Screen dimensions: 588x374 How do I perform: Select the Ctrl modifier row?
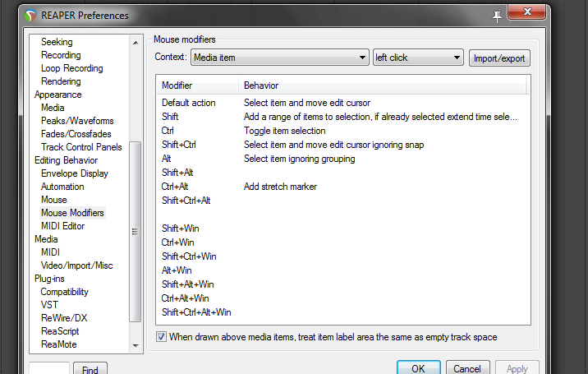tap(343, 131)
